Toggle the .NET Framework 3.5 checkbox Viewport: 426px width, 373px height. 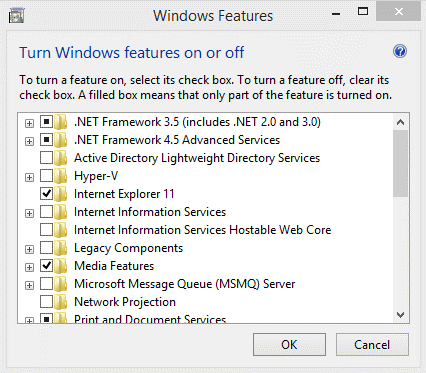[x=46, y=122]
